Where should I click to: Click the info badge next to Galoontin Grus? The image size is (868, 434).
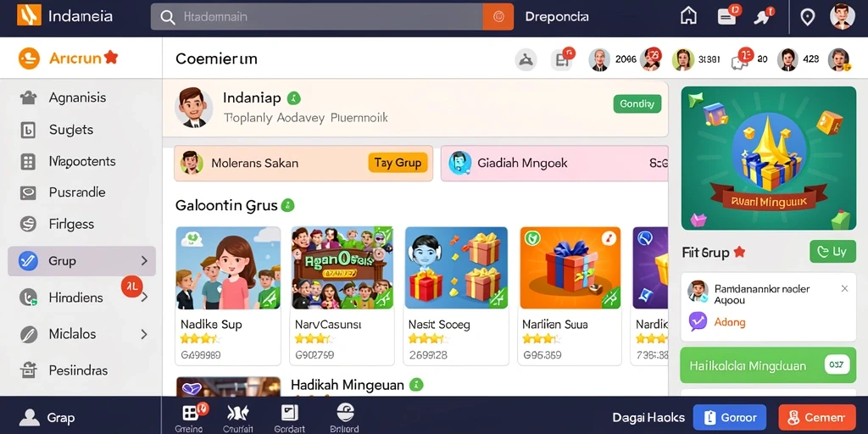(288, 206)
